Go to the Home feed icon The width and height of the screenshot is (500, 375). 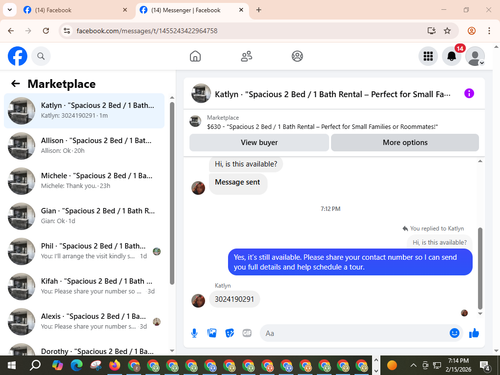click(x=195, y=56)
